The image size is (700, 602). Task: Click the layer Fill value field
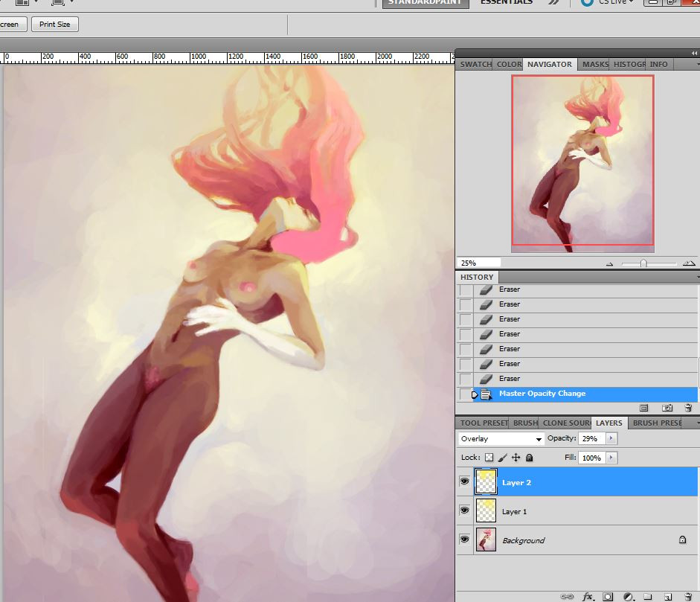[x=592, y=458]
